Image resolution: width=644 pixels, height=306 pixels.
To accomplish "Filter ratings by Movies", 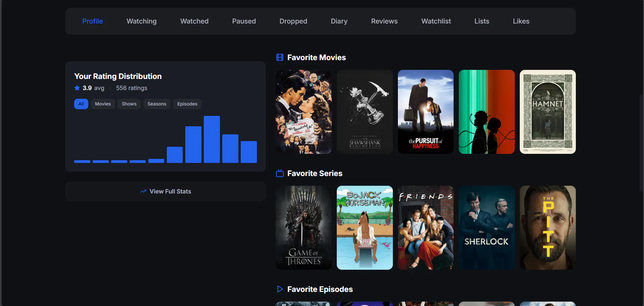I will 103,104.
